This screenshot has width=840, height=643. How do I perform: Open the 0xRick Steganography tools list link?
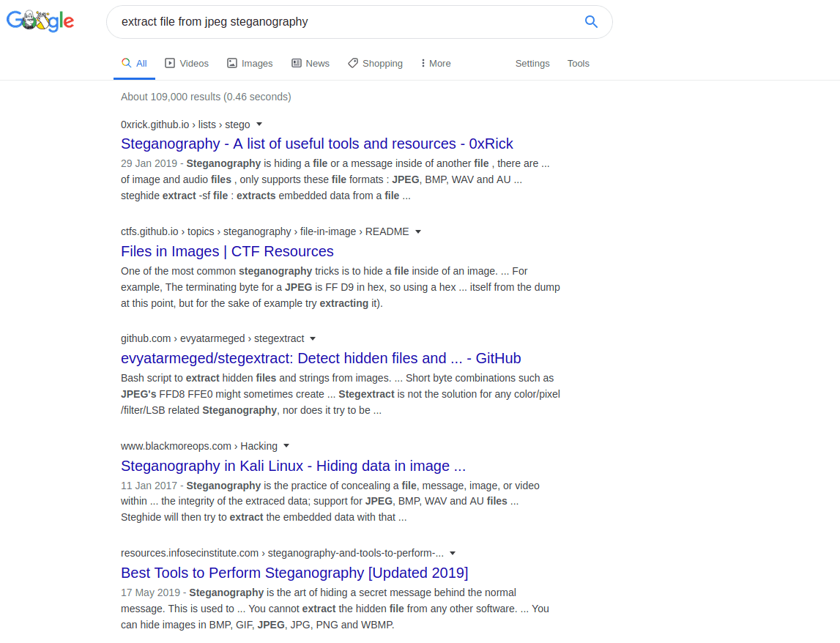point(316,144)
